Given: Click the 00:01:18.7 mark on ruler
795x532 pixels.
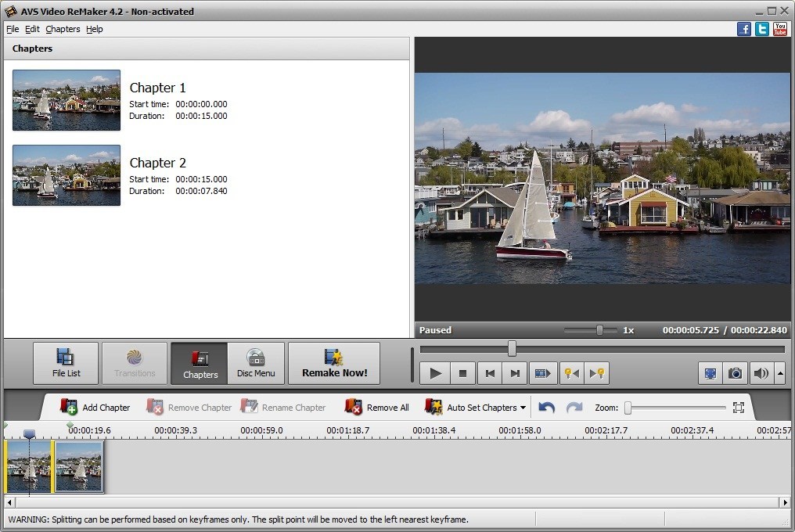Looking at the screenshot, I should point(347,430).
